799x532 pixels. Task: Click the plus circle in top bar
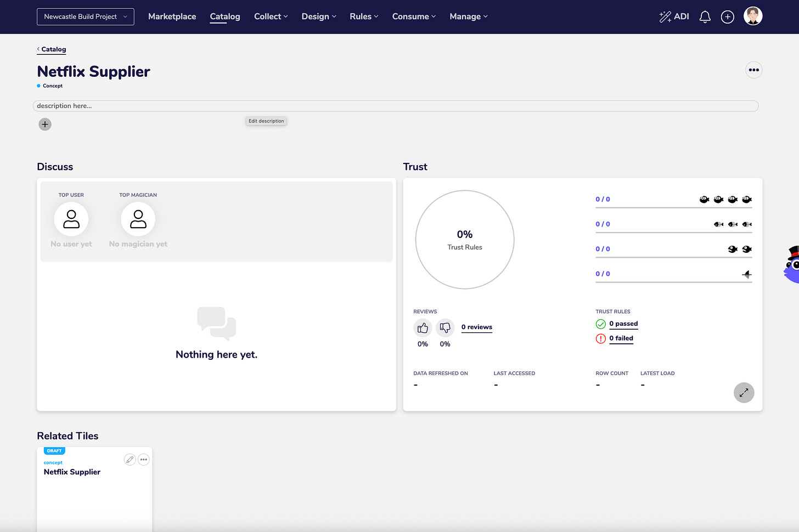pos(728,17)
